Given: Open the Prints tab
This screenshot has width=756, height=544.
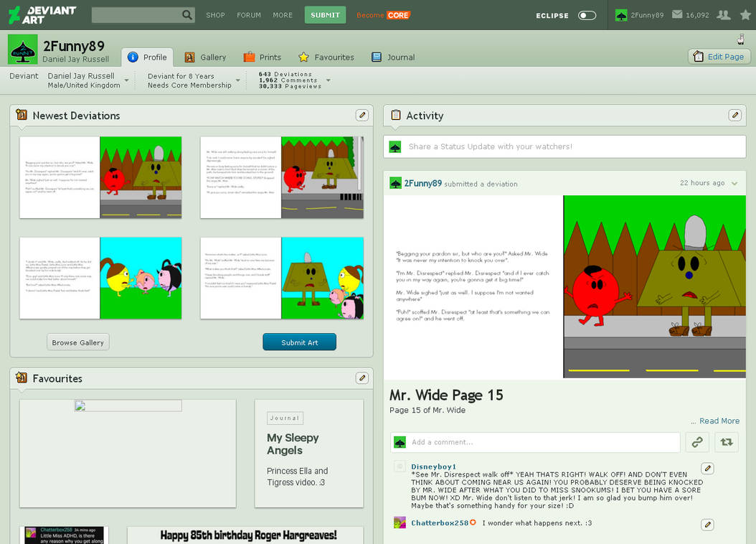Looking at the screenshot, I should click(263, 57).
